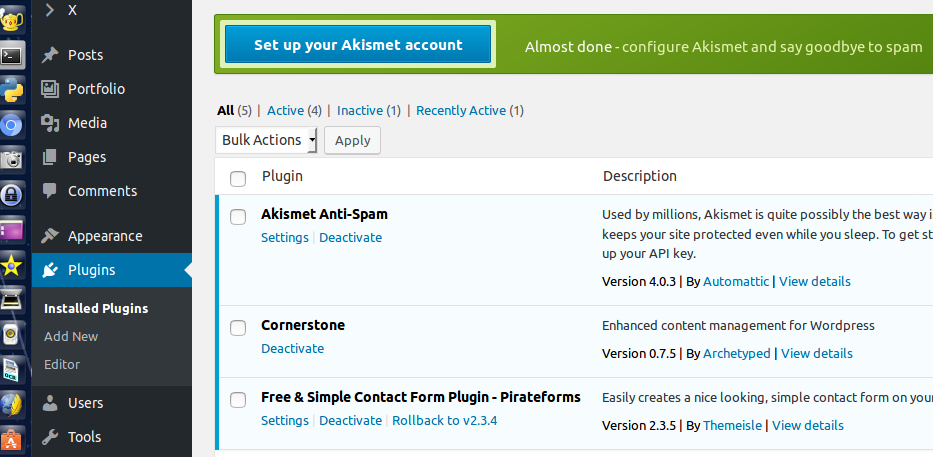Viewport: 933px width, 457px height.
Task: Click the Appearance paintbrush icon
Action: 50,236
